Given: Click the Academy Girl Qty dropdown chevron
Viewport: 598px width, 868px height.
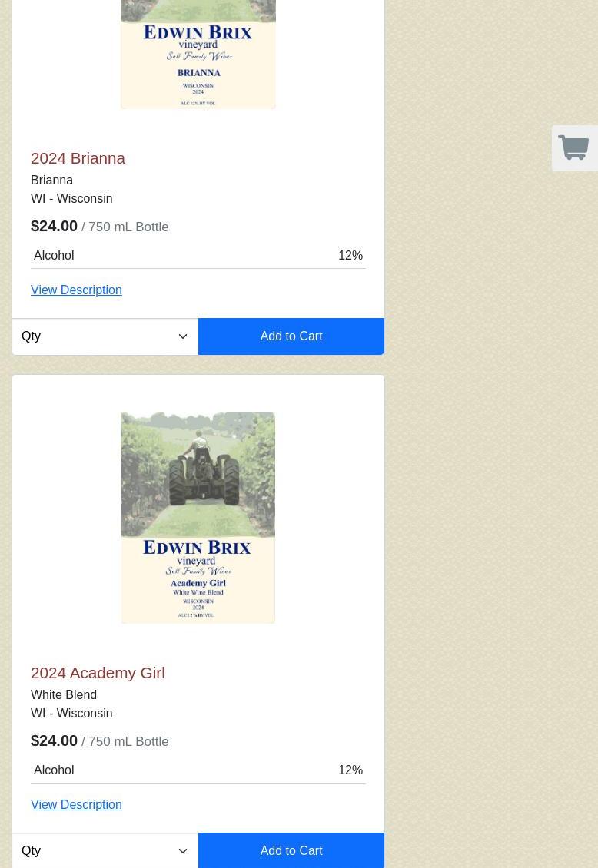Looking at the screenshot, I should (183, 851).
